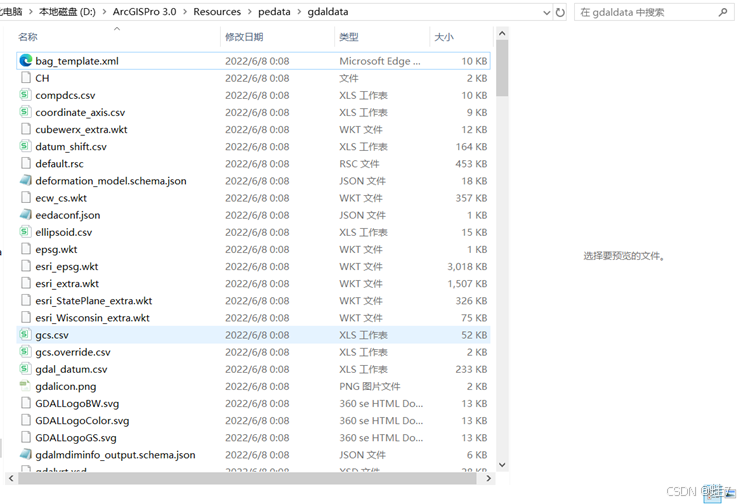Click the search magnifier icon
The height and width of the screenshot is (504, 743).
723,12
